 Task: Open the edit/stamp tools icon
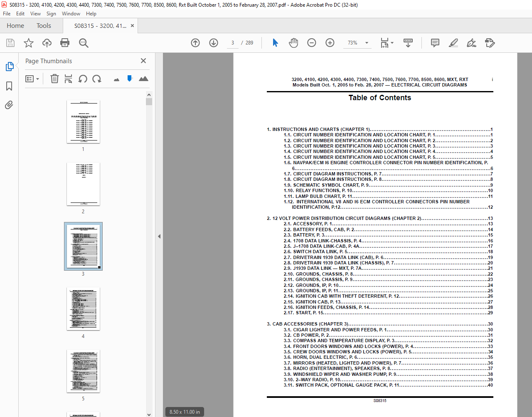click(490, 43)
